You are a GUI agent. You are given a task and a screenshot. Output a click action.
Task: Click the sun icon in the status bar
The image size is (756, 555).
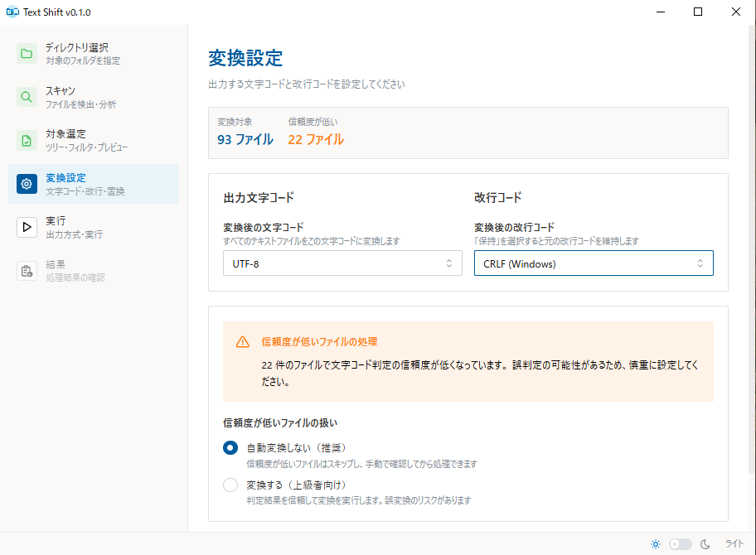[x=656, y=544]
